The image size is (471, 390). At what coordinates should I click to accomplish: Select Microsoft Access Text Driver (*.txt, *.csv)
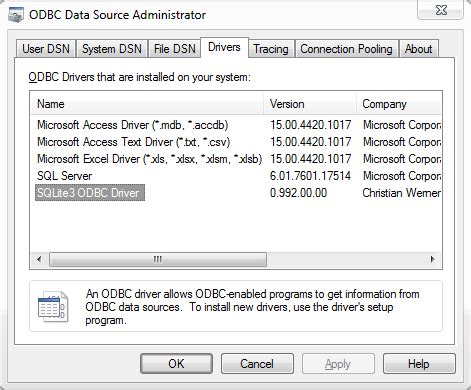[x=134, y=142]
